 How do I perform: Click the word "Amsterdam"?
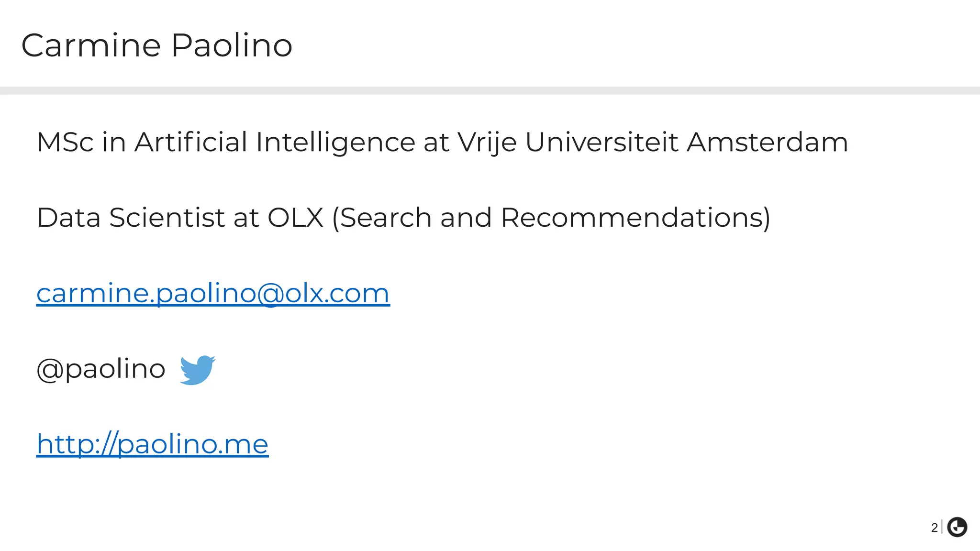point(767,143)
